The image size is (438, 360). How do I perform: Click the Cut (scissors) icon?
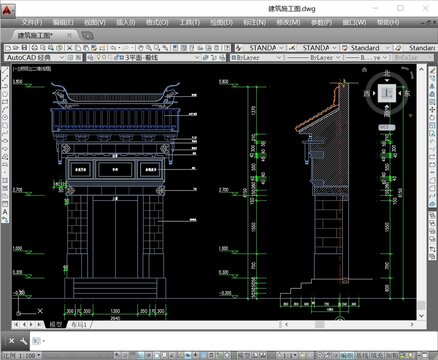click(69, 48)
